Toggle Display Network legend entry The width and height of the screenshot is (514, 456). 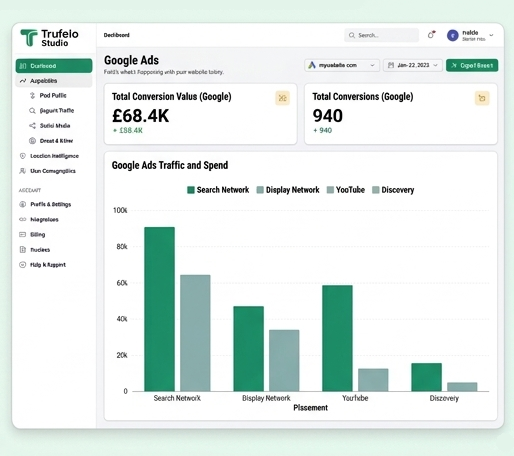tap(288, 190)
